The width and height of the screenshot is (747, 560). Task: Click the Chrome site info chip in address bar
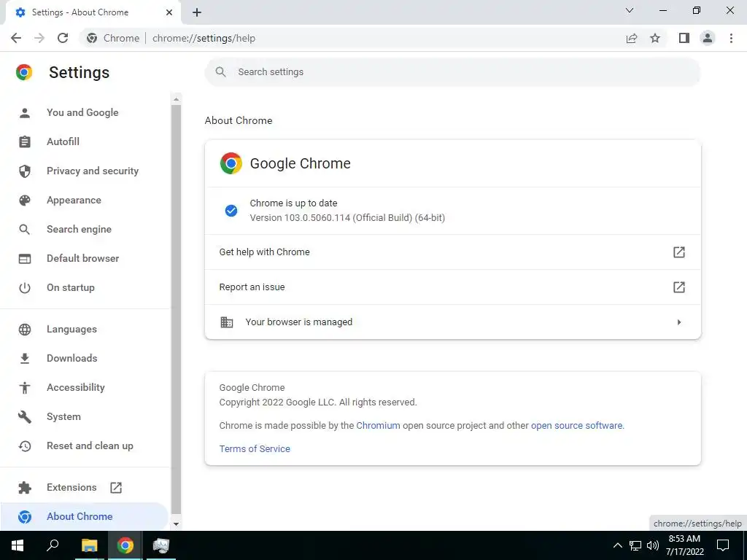click(113, 38)
